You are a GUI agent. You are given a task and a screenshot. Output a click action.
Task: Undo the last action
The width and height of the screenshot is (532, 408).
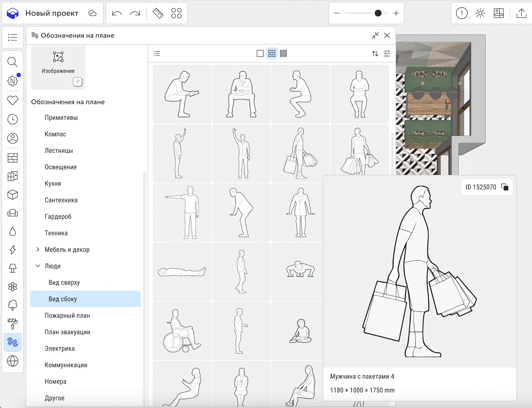(x=117, y=13)
